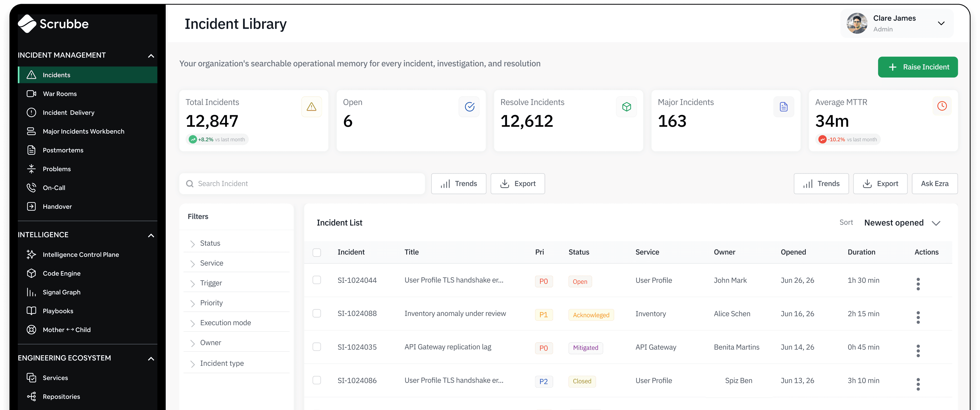Open Signal Graph via its bars icon
The width and height of the screenshot is (980, 410).
point(32,292)
